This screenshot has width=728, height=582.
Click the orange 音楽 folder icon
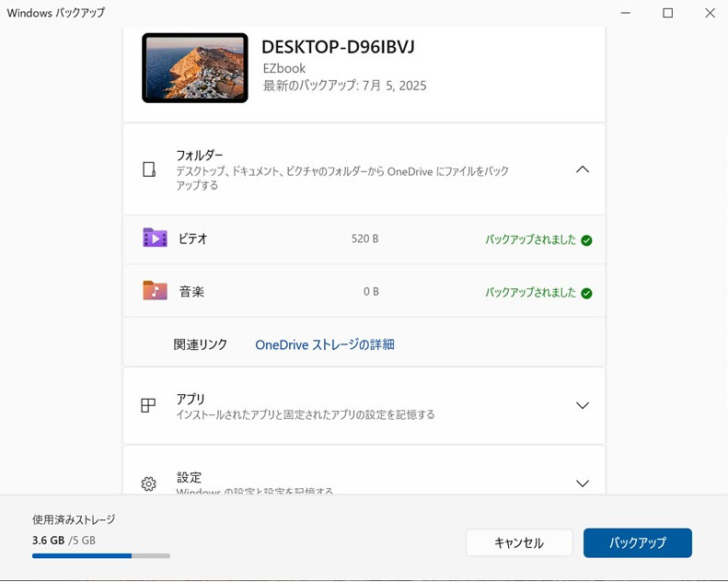click(155, 291)
